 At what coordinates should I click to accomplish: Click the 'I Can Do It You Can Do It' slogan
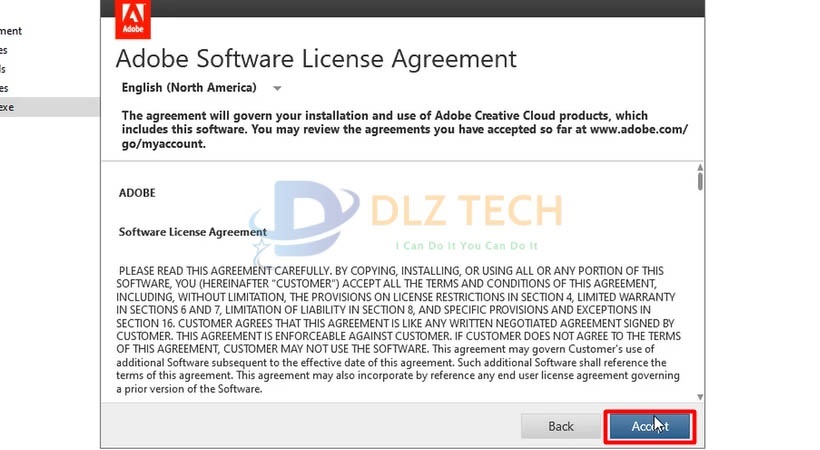(467, 245)
